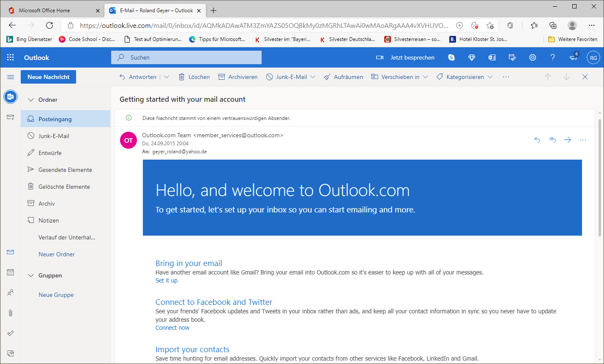Screen dimensions: 604x364
Task: Select Posteingang folder
Action: coord(66,119)
